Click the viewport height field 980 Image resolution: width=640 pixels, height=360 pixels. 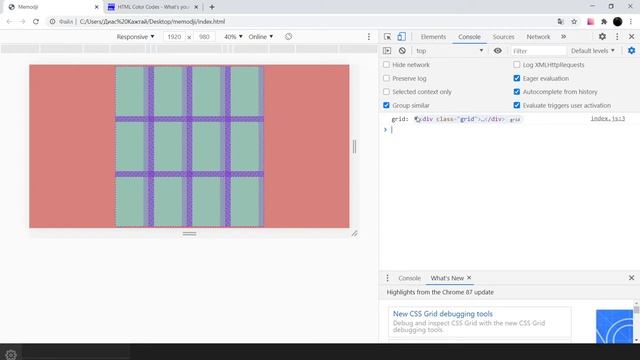(x=204, y=37)
